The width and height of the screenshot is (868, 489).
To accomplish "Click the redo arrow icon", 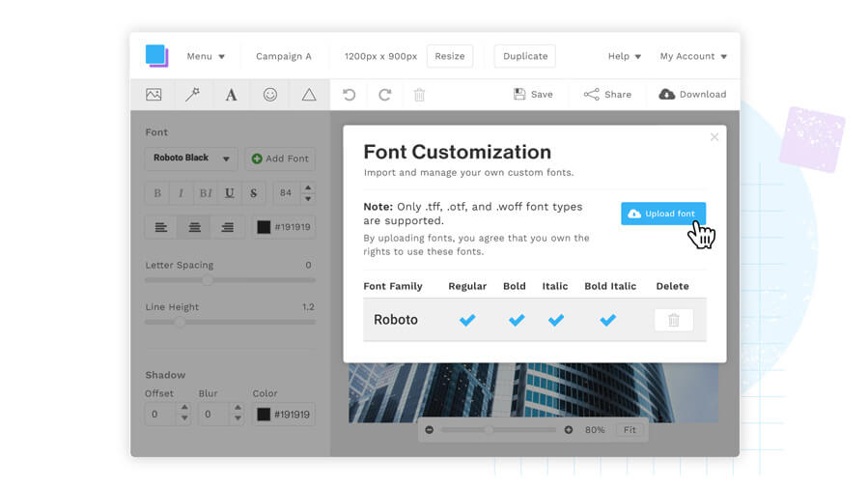I will coord(384,95).
